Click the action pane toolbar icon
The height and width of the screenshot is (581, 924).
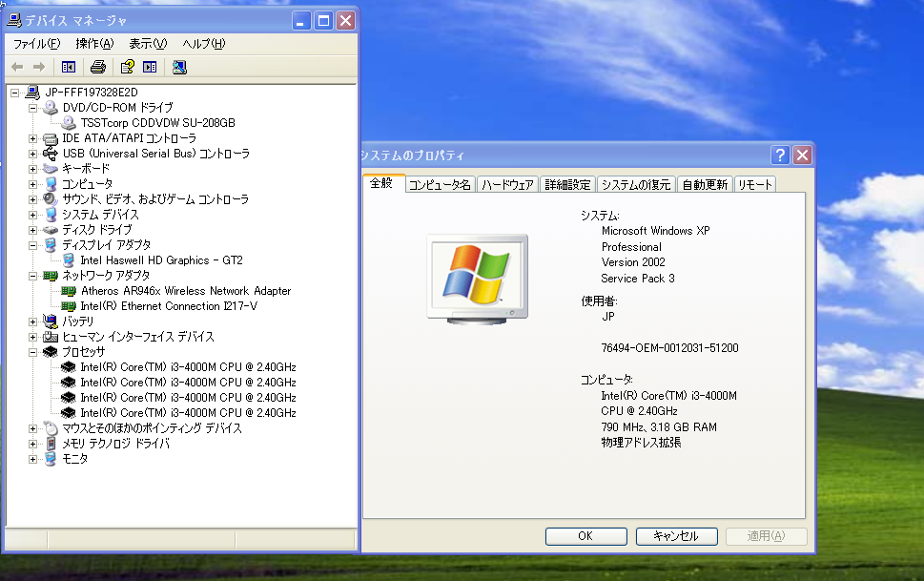[x=150, y=67]
